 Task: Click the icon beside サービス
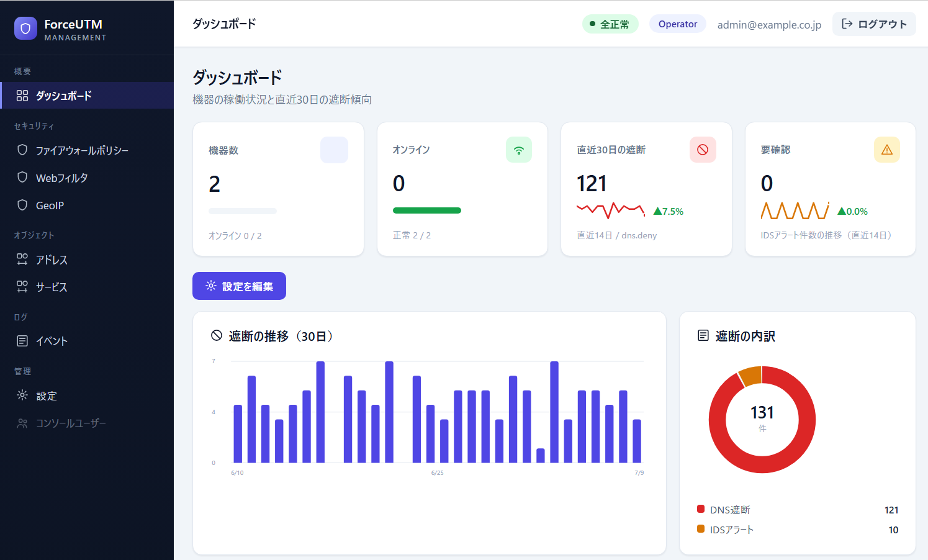pos(22,287)
